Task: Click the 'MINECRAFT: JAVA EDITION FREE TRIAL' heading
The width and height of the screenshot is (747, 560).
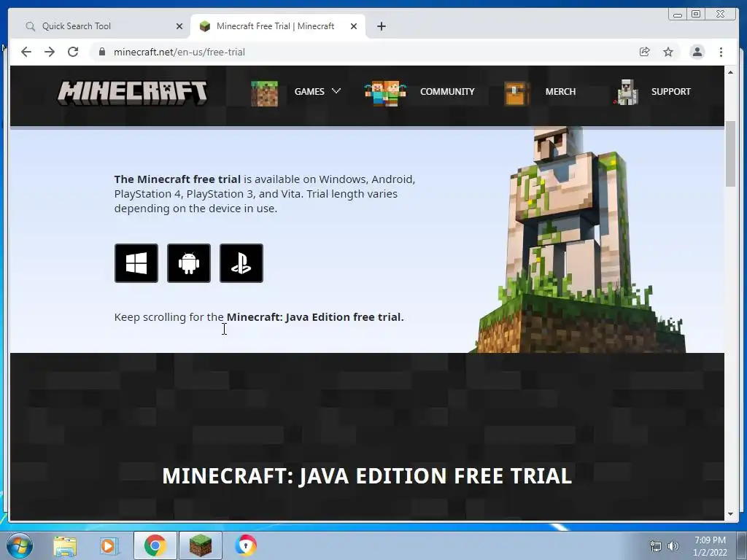Action: coord(367,475)
